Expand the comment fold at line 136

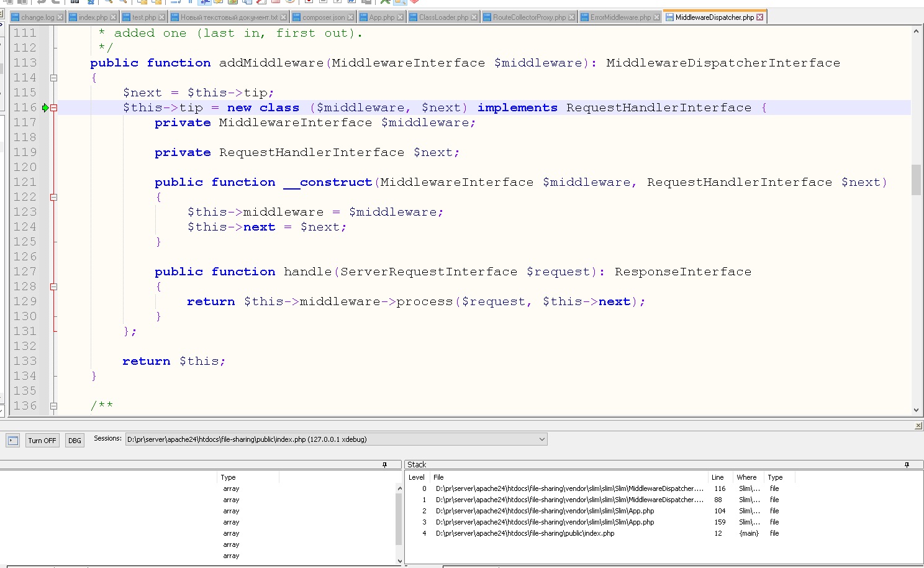[54, 406]
